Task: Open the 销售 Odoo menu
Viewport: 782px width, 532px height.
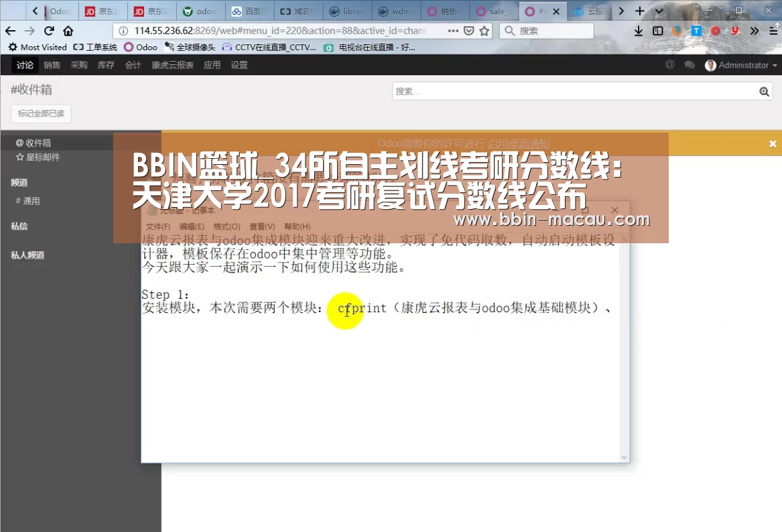Action: [x=52, y=65]
